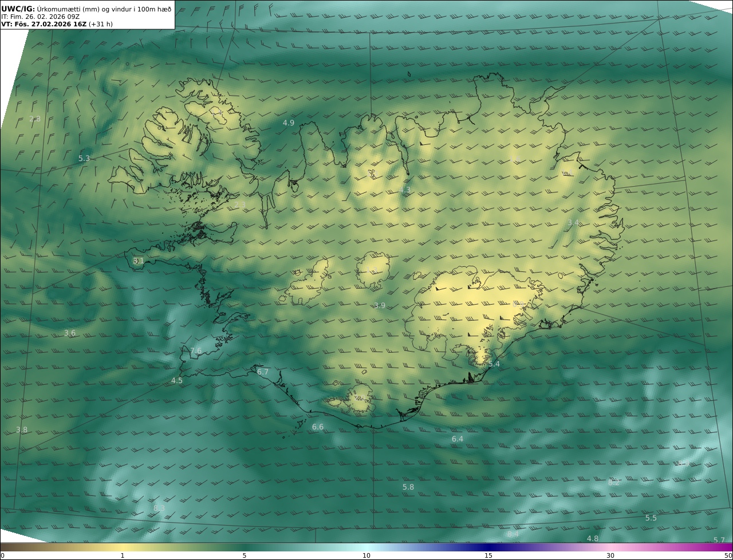733x560 pixels.
Task: Click the 7.6 value label
Action: 196,350
